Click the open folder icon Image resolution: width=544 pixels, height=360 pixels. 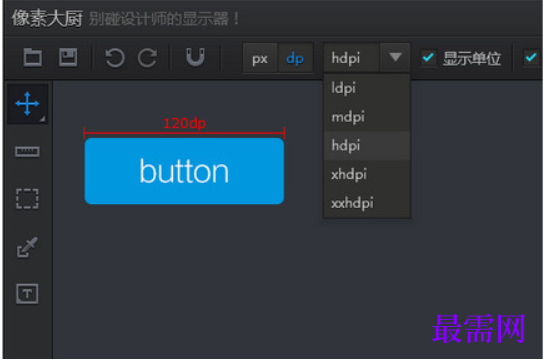33,58
